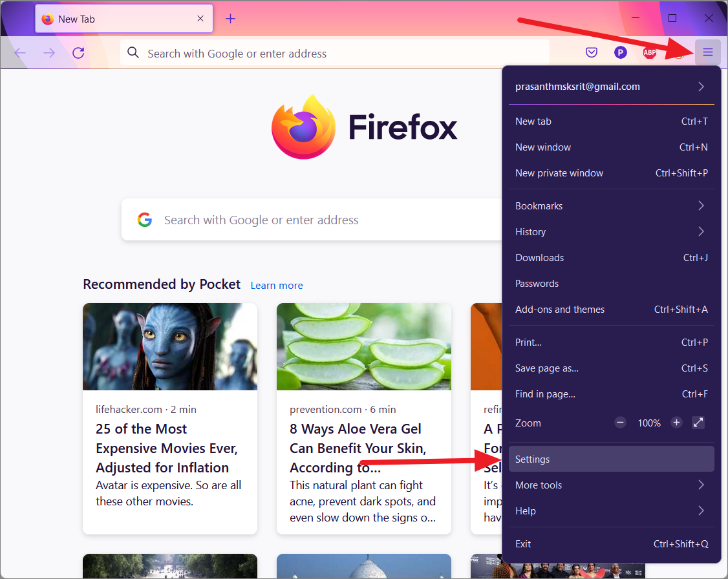Viewport: 728px width, 579px height.
Task: Open account menu for prasanthmsksrit@gmail.com
Action: (611, 87)
